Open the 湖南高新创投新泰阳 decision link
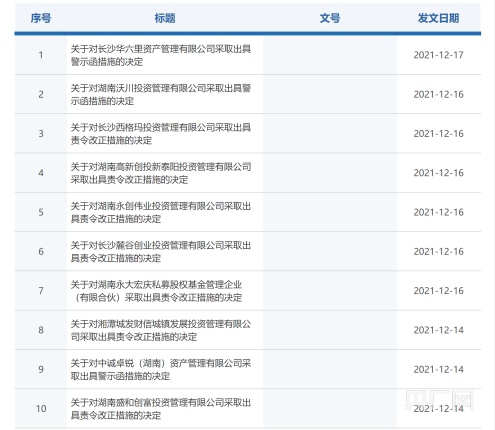This screenshot has width=495, height=430. (x=161, y=173)
